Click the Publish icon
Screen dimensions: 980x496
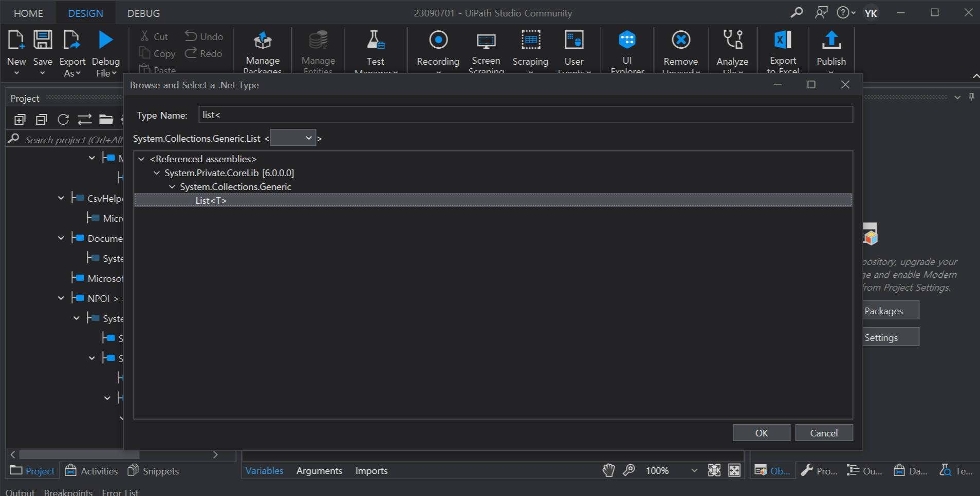point(831,40)
